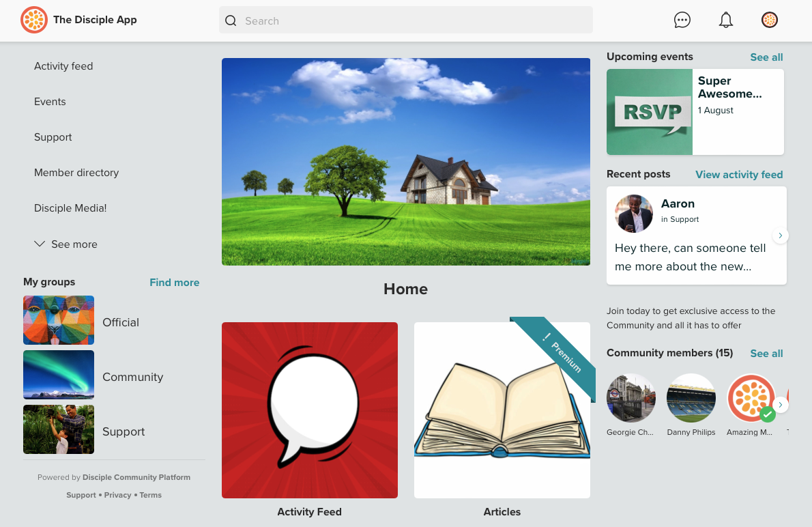This screenshot has height=527, width=812.
Task: Open the Activity Feed speech bubble tile
Action: coord(309,410)
